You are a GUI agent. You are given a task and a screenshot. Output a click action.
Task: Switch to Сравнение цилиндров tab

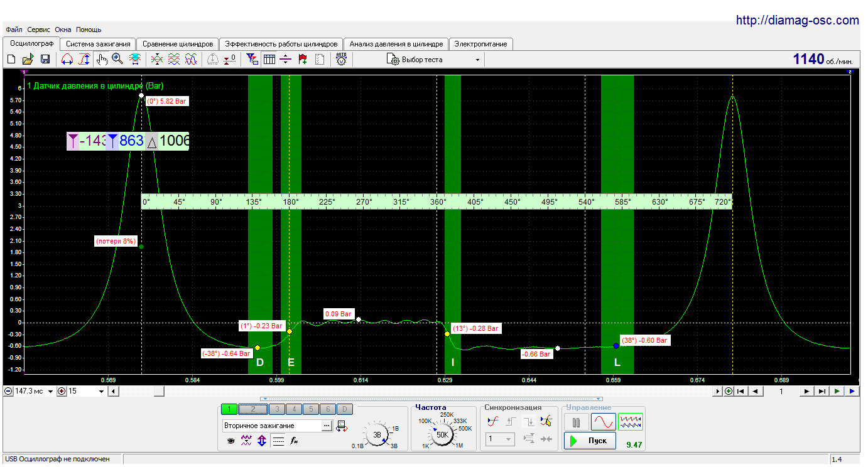[x=178, y=44]
